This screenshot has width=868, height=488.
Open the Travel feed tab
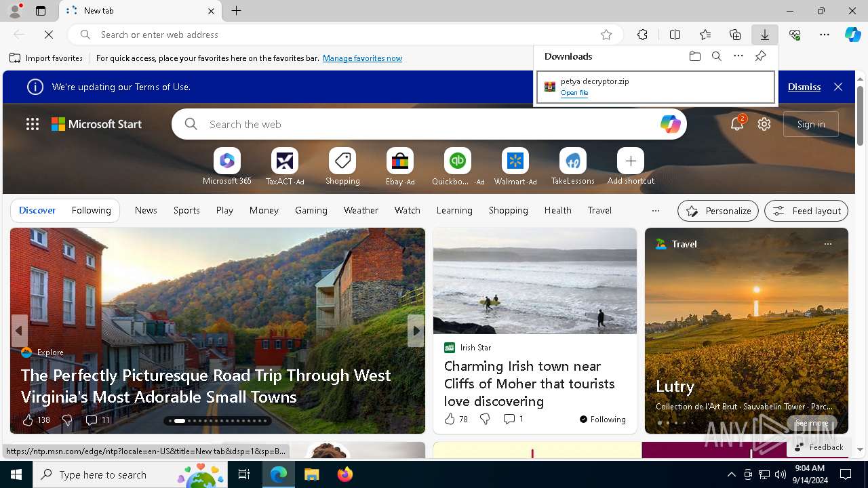coord(599,210)
